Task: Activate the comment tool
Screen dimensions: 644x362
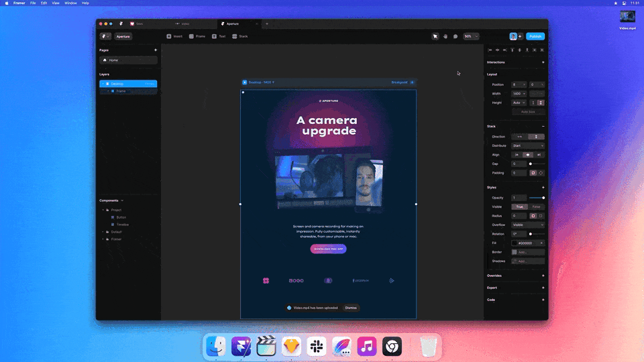Action: pyautogui.click(x=455, y=36)
